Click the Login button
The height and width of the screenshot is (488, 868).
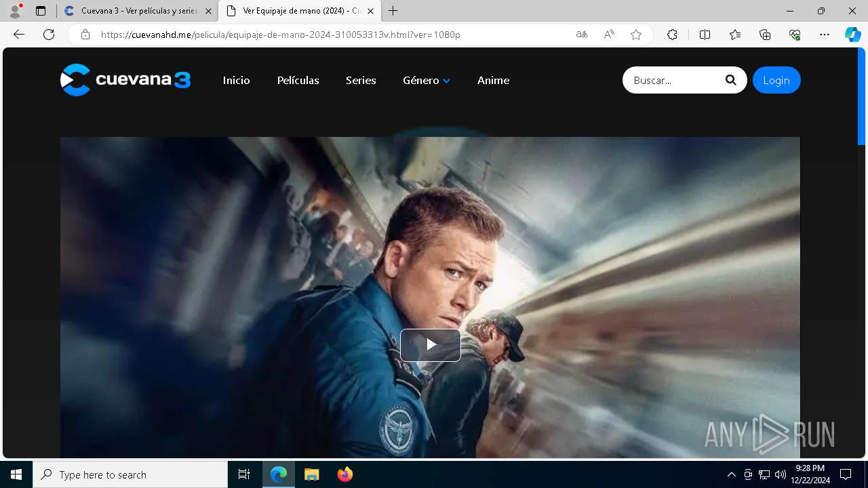(776, 80)
